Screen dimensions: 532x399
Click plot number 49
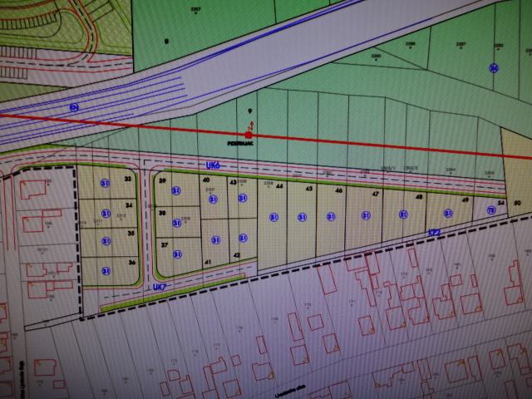point(465,199)
